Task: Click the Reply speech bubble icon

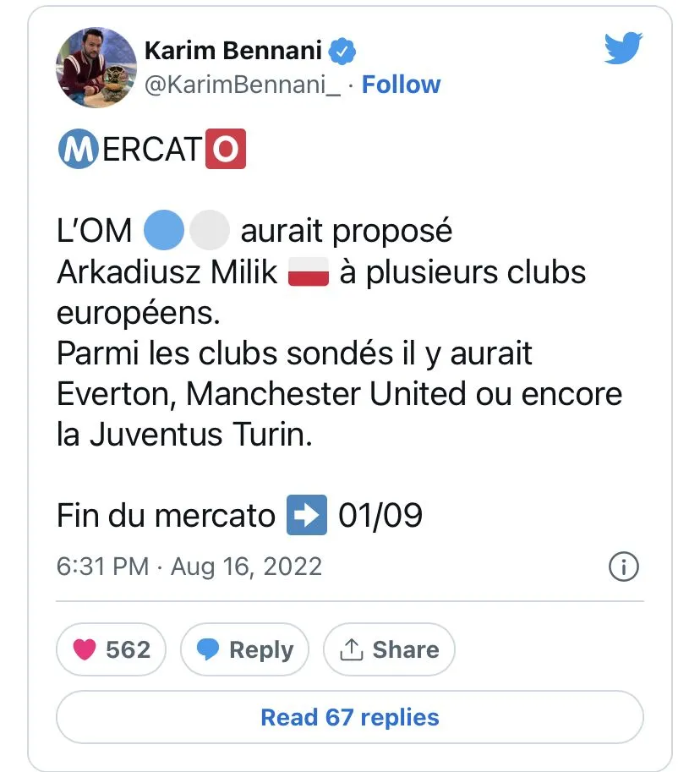Action: (208, 649)
